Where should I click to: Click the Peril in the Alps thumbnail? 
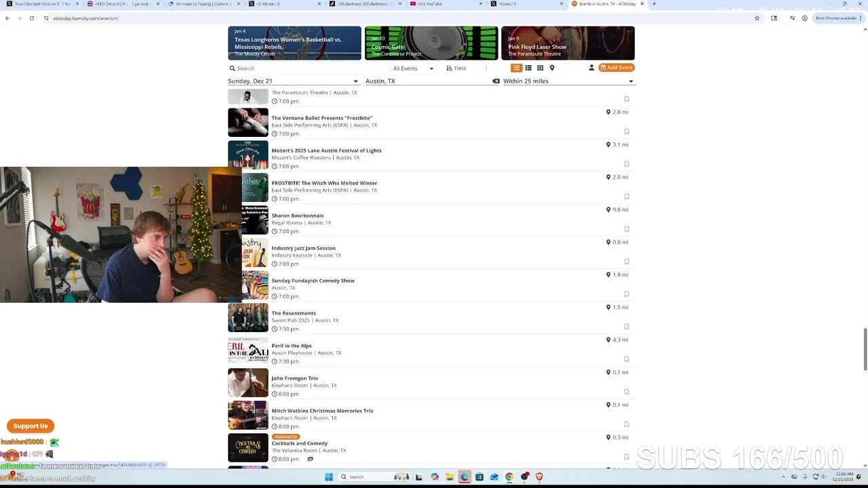tap(248, 350)
